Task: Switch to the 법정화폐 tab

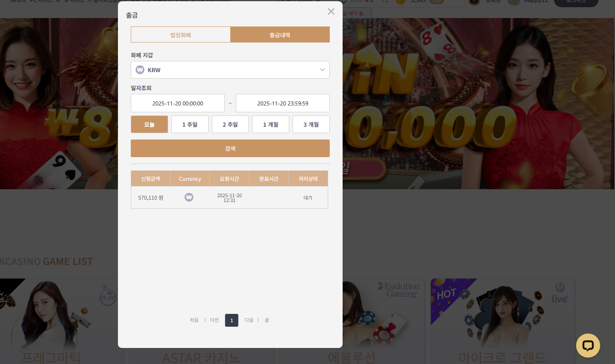Action: [x=181, y=35]
